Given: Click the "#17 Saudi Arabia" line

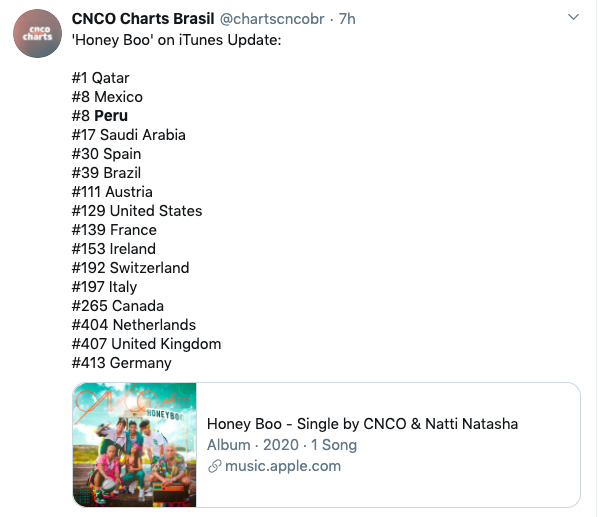Looking at the screenshot, I should click(x=128, y=135).
